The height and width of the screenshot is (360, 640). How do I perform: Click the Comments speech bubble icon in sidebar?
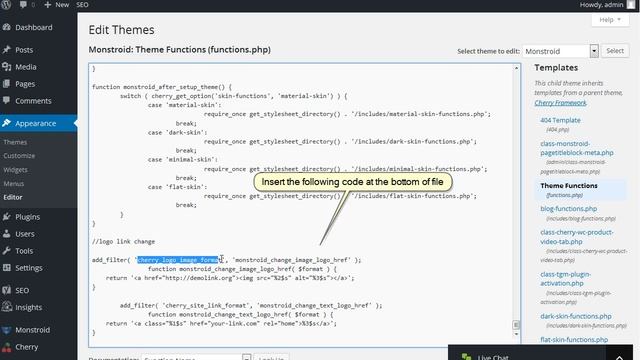[x=6, y=100]
